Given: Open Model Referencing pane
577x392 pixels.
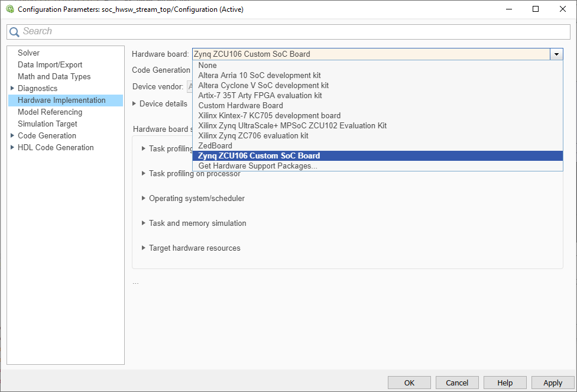Looking at the screenshot, I should (x=50, y=112).
